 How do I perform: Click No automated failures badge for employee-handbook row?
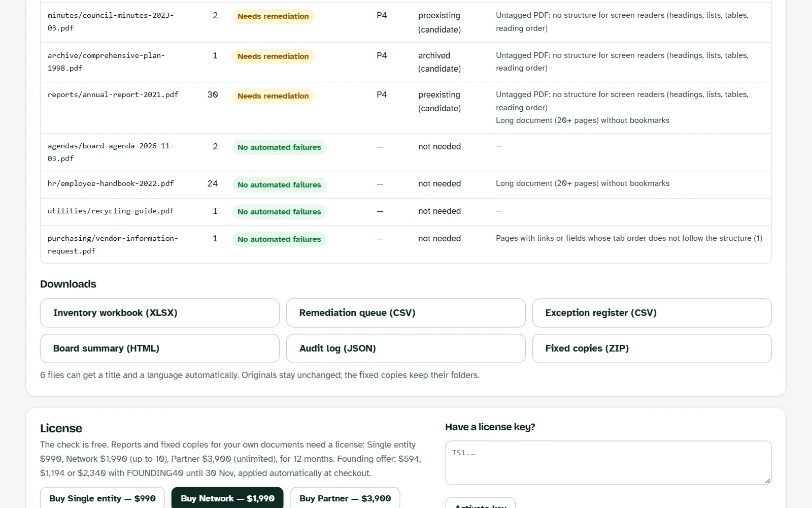pyautogui.click(x=279, y=185)
